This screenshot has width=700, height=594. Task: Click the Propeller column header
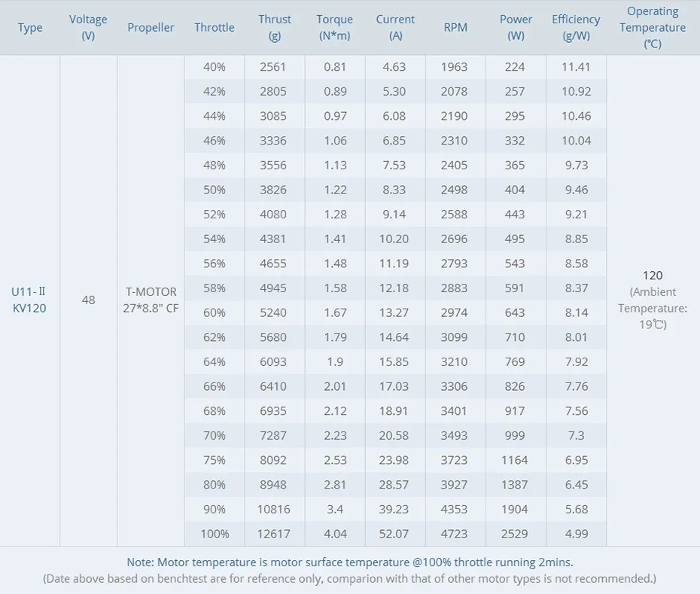pyautogui.click(x=151, y=28)
